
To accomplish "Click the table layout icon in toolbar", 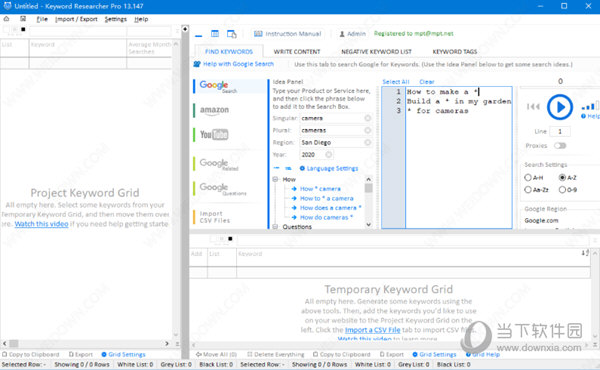I will (x=215, y=34).
